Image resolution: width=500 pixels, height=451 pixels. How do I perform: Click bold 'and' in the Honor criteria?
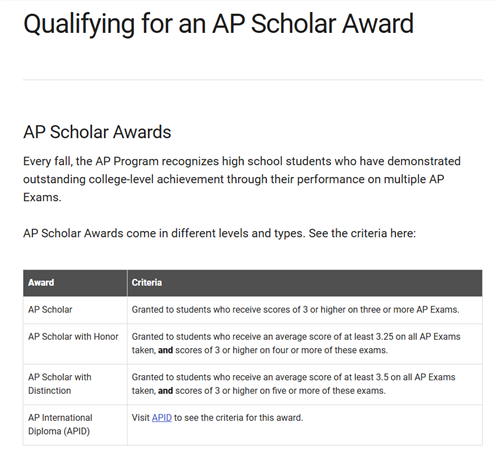tap(165, 350)
